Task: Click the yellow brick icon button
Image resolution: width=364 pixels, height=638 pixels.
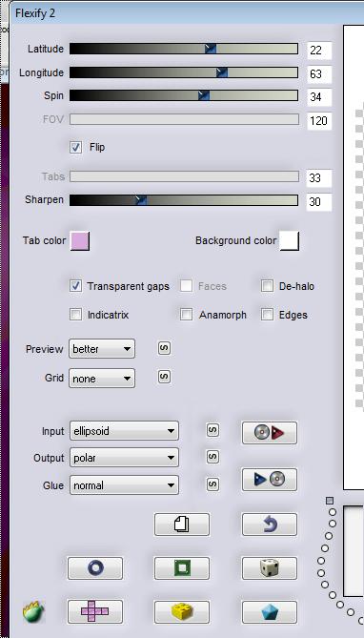Action: click(182, 612)
